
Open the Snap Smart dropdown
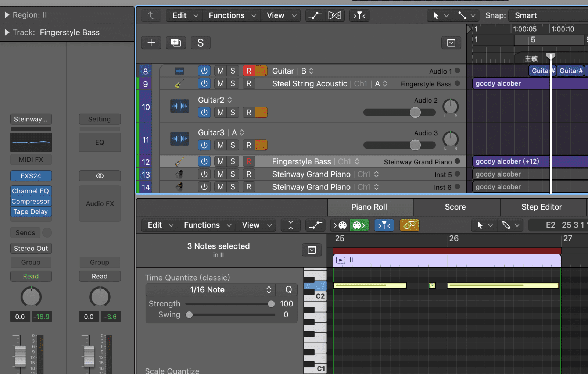(x=549, y=15)
